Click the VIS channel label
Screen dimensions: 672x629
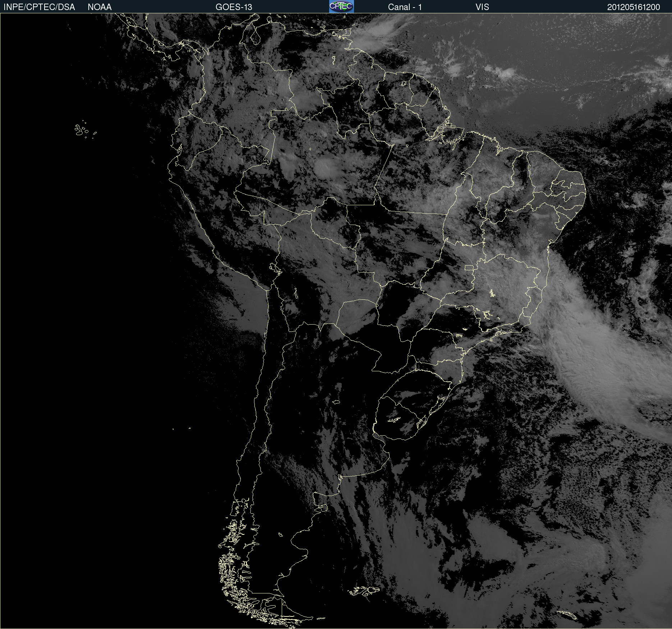coord(482,7)
